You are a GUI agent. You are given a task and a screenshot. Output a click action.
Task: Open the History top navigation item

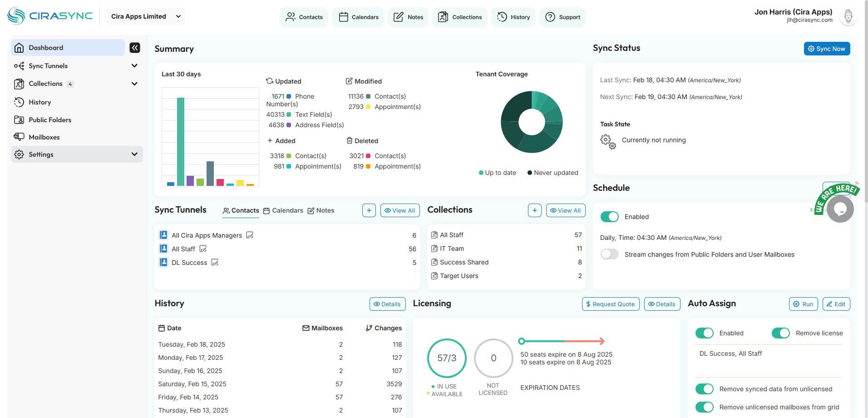tap(513, 17)
